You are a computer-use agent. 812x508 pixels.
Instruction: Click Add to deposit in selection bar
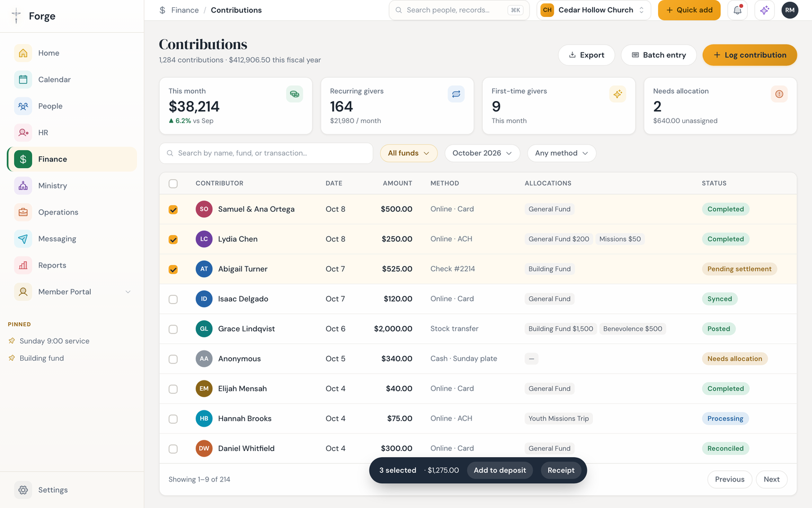tap(500, 470)
